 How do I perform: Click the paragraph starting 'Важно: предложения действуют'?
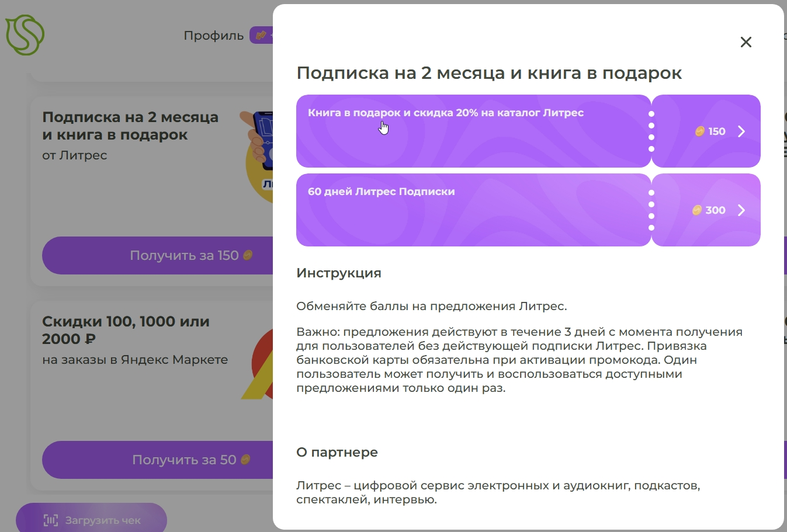pyautogui.click(x=519, y=360)
